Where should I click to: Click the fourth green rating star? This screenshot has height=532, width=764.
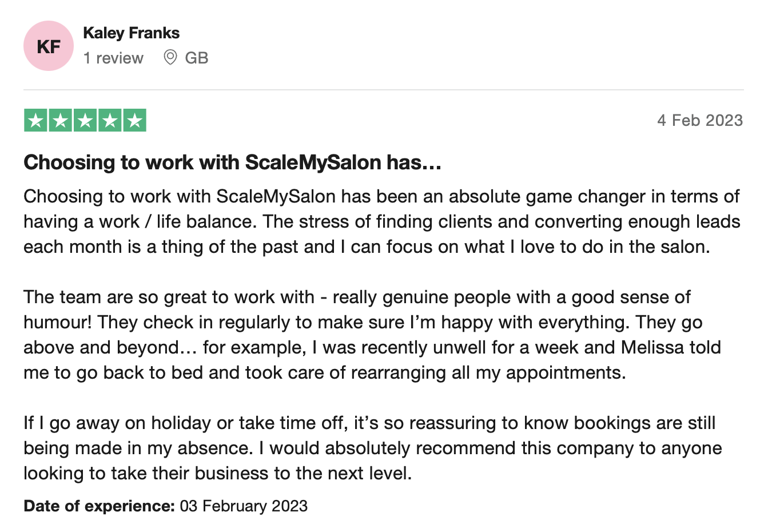point(110,120)
